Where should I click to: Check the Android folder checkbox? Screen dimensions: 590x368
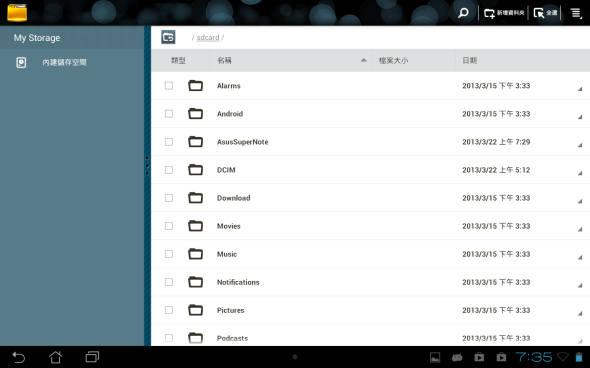point(169,114)
